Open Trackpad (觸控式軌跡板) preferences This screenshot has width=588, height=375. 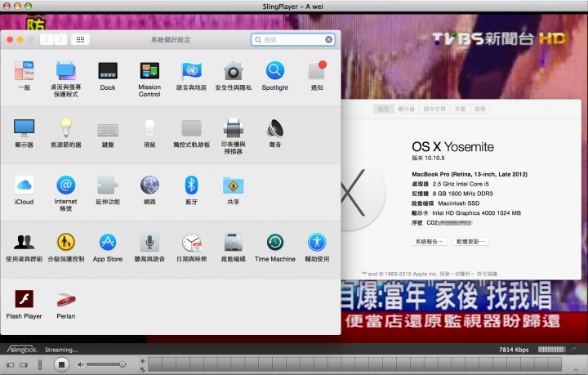pyautogui.click(x=191, y=132)
